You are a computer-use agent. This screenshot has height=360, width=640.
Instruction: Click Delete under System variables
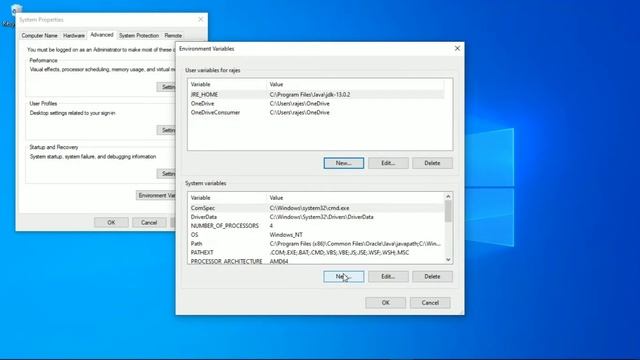coord(432,276)
